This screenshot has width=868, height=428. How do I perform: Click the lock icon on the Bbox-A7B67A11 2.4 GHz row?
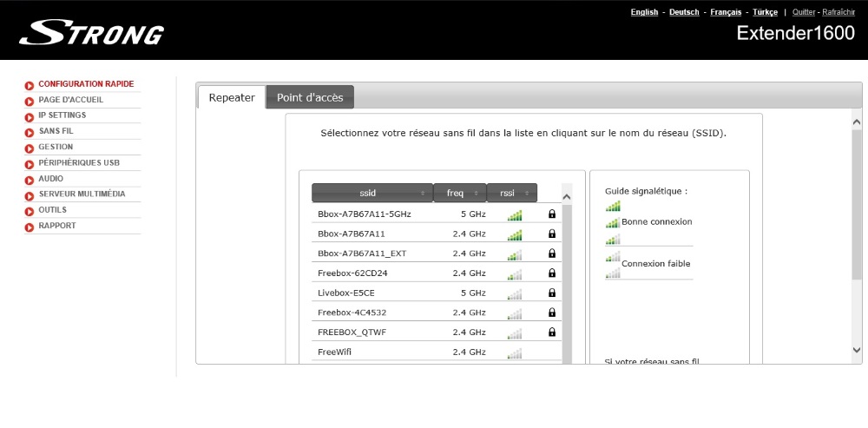pyautogui.click(x=551, y=234)
